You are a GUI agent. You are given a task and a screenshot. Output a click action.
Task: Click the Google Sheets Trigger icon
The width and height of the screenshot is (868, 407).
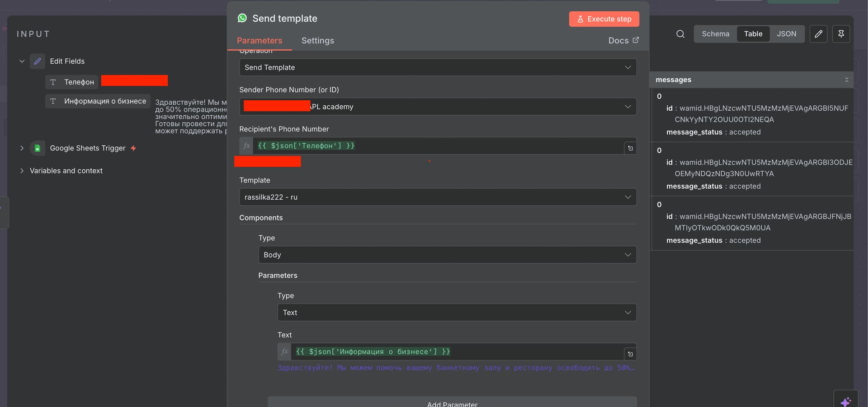tap(38, 148)
